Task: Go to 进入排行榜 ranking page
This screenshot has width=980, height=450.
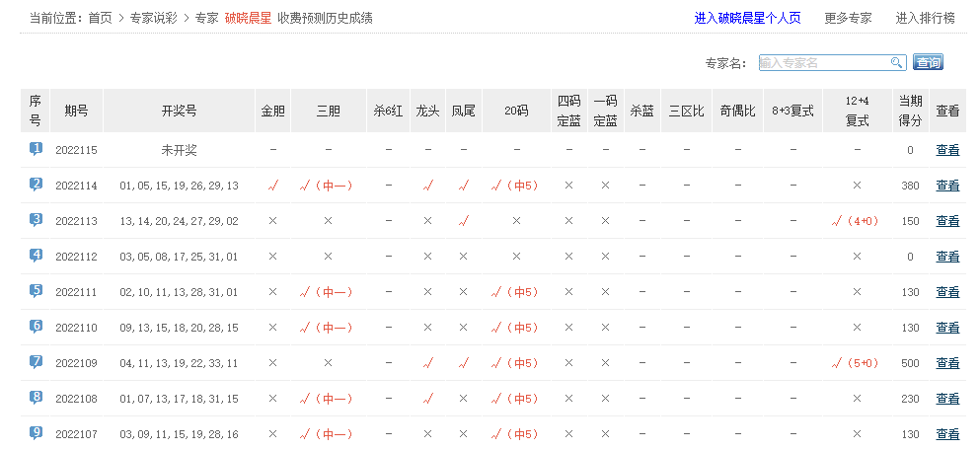Action: 925,18
